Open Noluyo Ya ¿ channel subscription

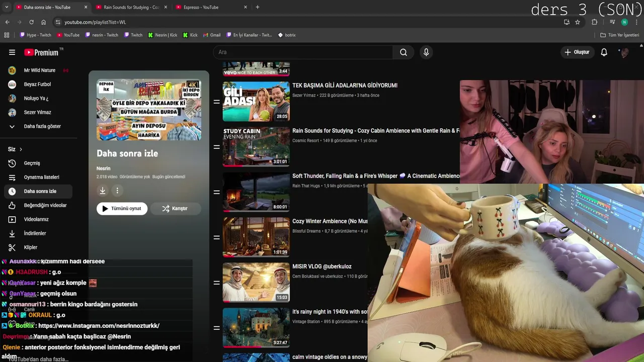(x=38, y=99)
